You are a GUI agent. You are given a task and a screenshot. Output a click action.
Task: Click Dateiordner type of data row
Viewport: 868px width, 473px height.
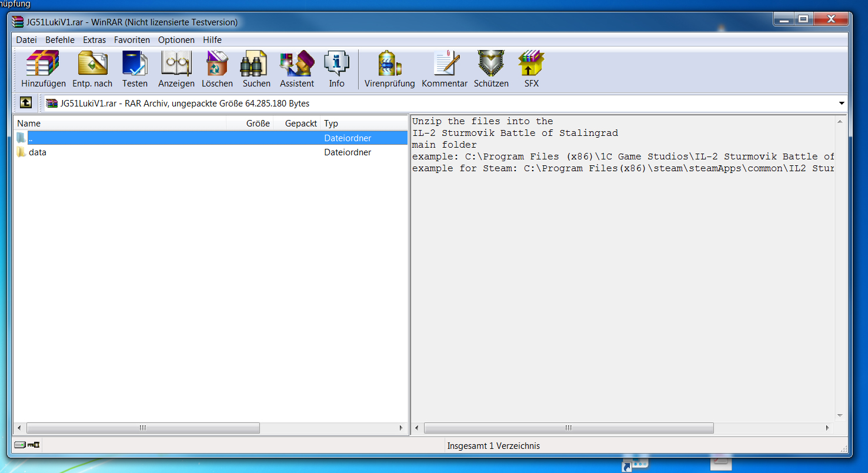[348, 152]
